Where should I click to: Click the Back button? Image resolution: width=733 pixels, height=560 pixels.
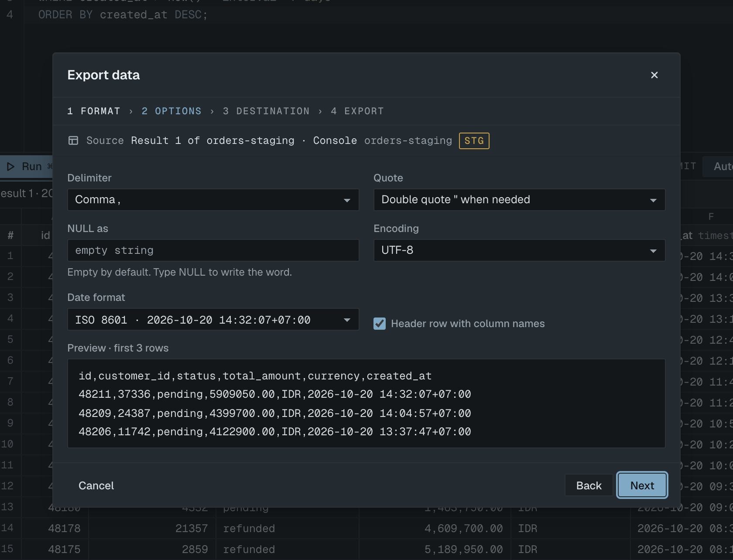coord(589,485)
